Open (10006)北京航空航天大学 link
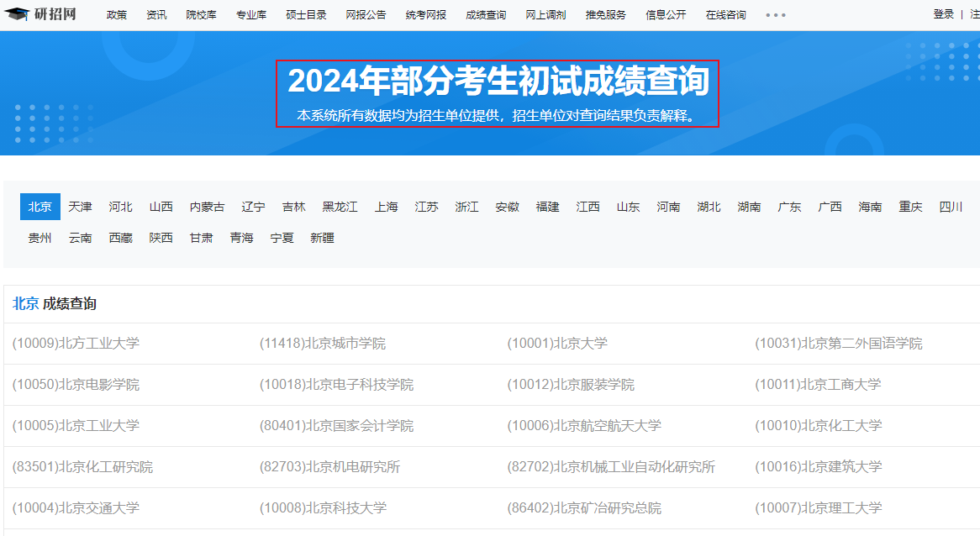 click(x=584, y=425)
